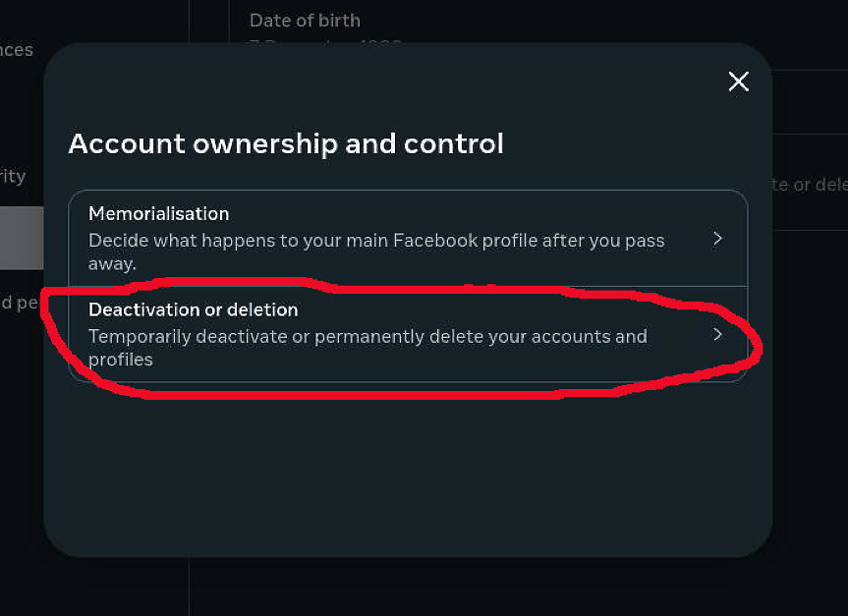
Task: Click the 'Temporarily deactivate or permanently delete' description
Action: pyautogui.click(x=367, y=347)
